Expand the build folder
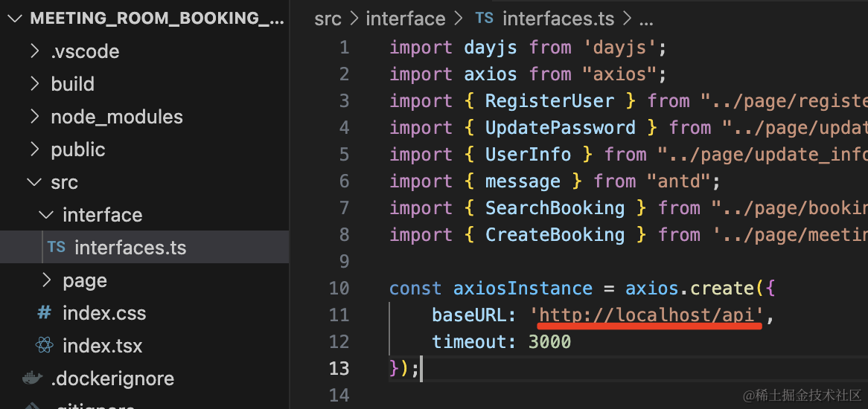The height and width of the screenshot is (409, 868). tap(34, 84)
